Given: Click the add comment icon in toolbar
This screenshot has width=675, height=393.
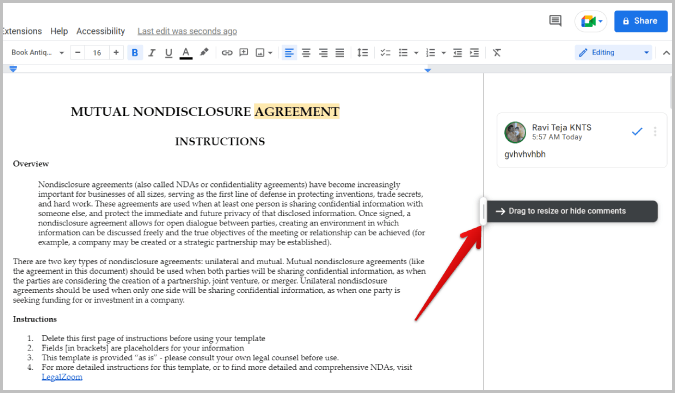Looking at the screenshot, I should point(244,53).
